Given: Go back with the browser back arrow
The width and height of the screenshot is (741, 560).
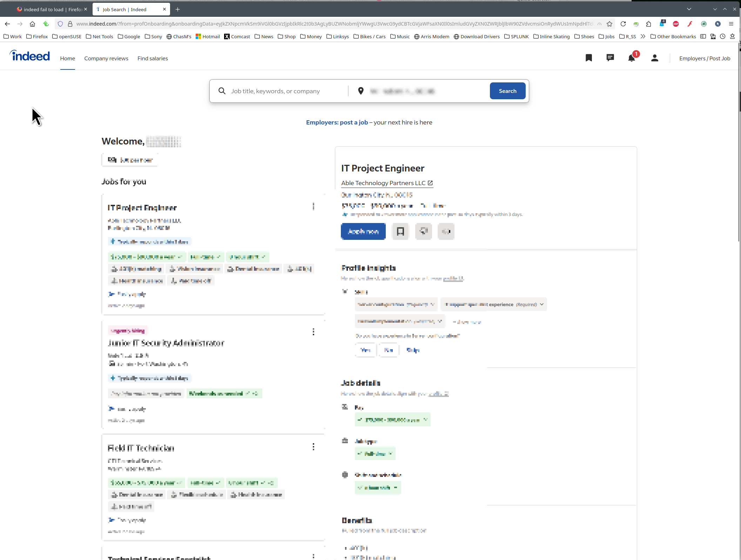Looking at the screenshot, I should 7,24.
